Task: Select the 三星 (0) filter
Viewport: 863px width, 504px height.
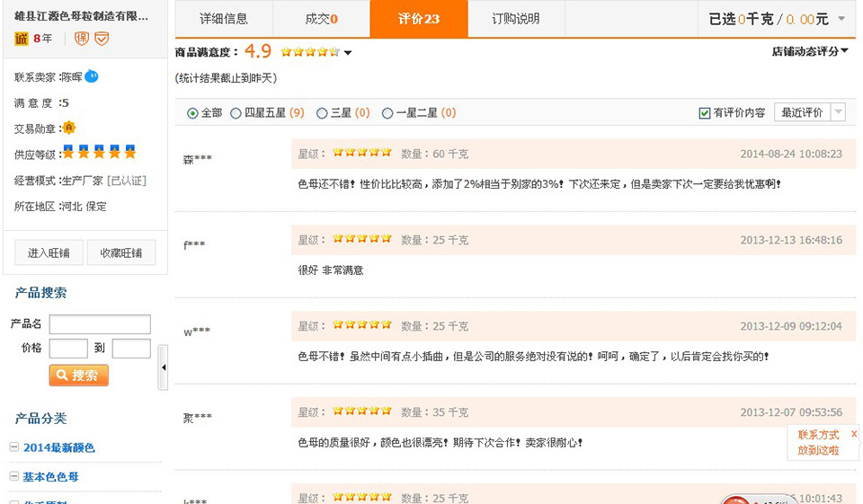Action: (322, 113)
